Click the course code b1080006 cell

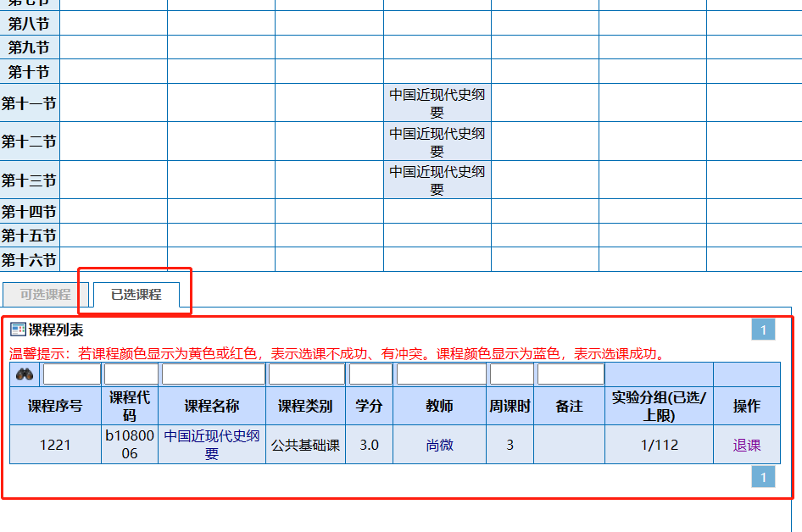(130, 445)
